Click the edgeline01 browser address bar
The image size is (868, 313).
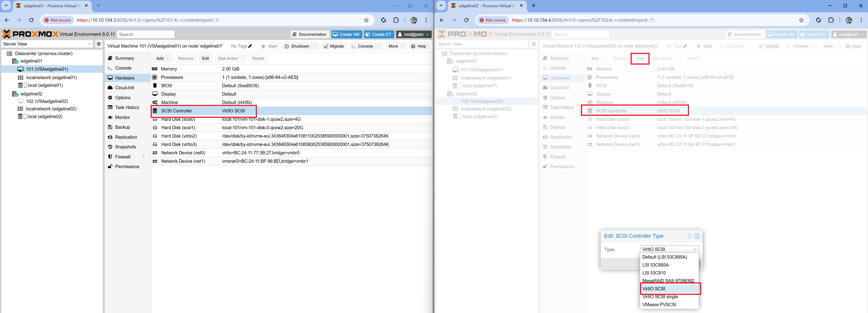click(x=216, y=20)
